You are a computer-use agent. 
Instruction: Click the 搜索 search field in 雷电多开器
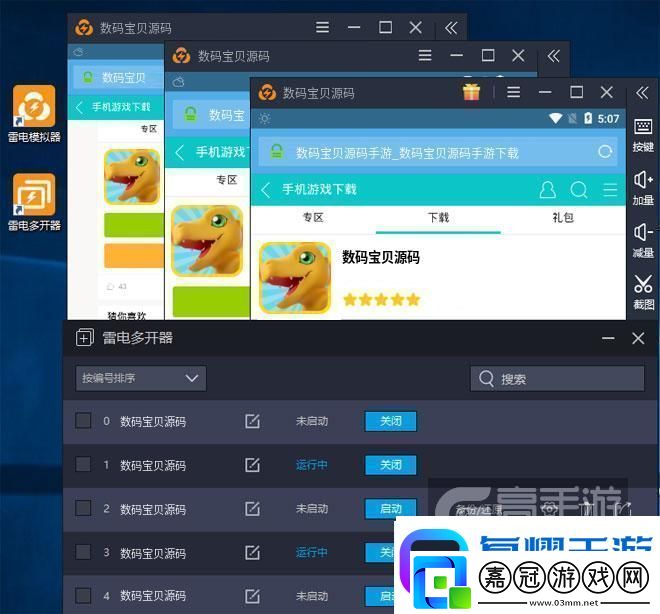[557, 379]
